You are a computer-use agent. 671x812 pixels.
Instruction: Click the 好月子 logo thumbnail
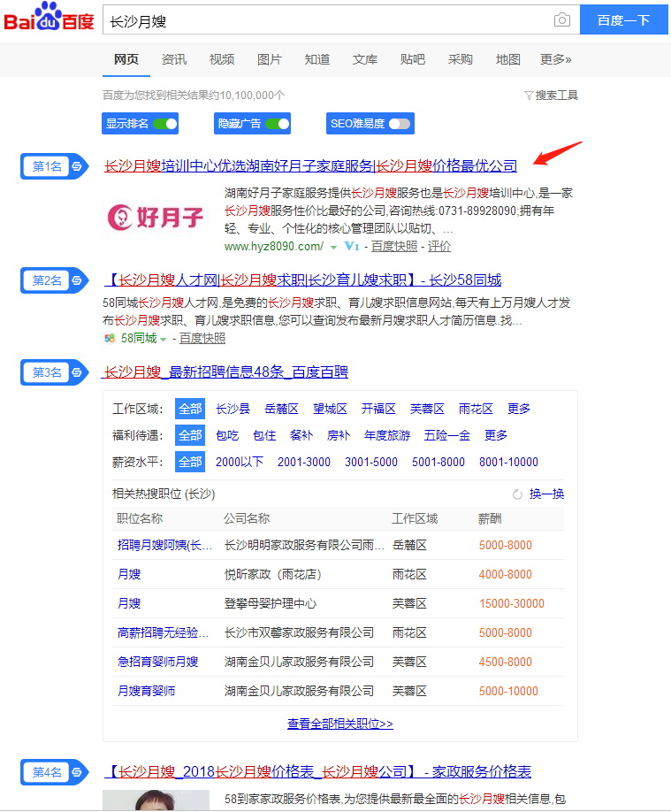point(155,218)
